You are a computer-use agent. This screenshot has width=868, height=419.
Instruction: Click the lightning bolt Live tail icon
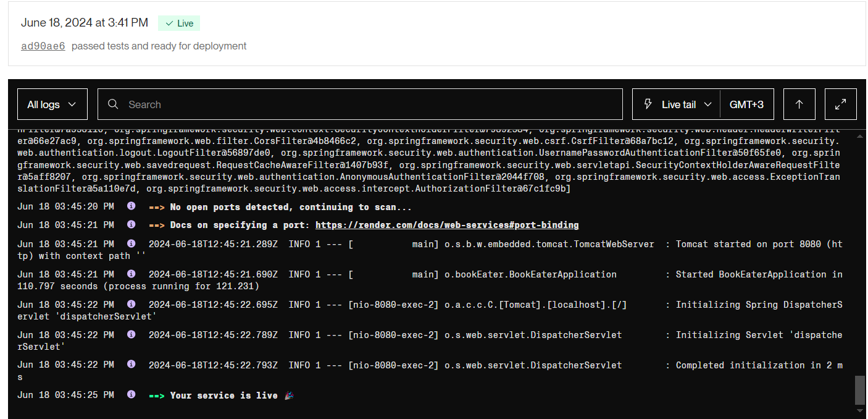(648, 104)
